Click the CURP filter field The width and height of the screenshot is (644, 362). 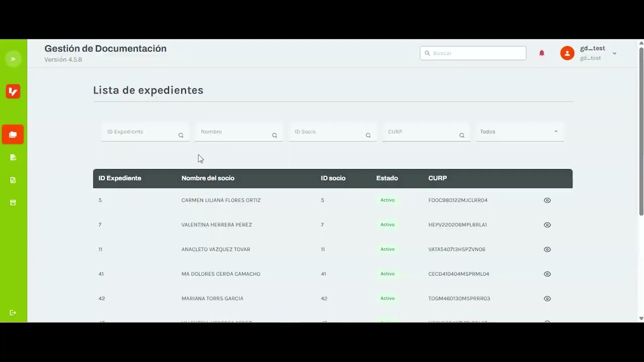click(x=426, y=132)
